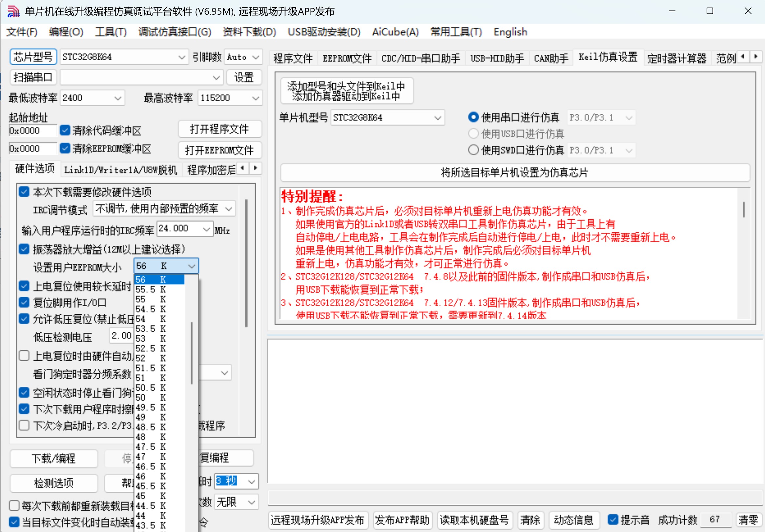Click right arrow of hardware options tab strip
Viewport: 765px width, 532px height.
click(255, 168)
